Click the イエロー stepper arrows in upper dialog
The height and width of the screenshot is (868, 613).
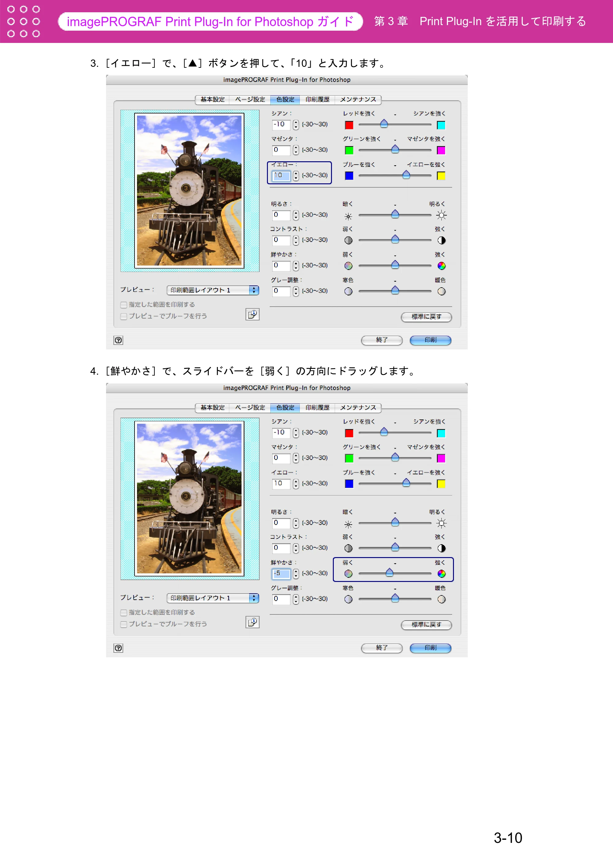click(x=295, y=175)
